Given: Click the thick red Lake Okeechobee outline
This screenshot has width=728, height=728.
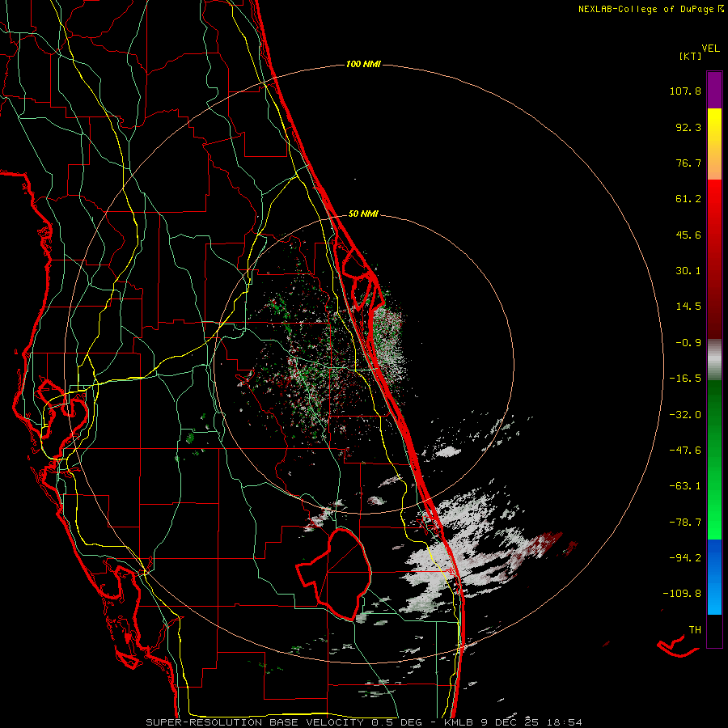Looking at the screenshot, I should (x=334, y=574).
